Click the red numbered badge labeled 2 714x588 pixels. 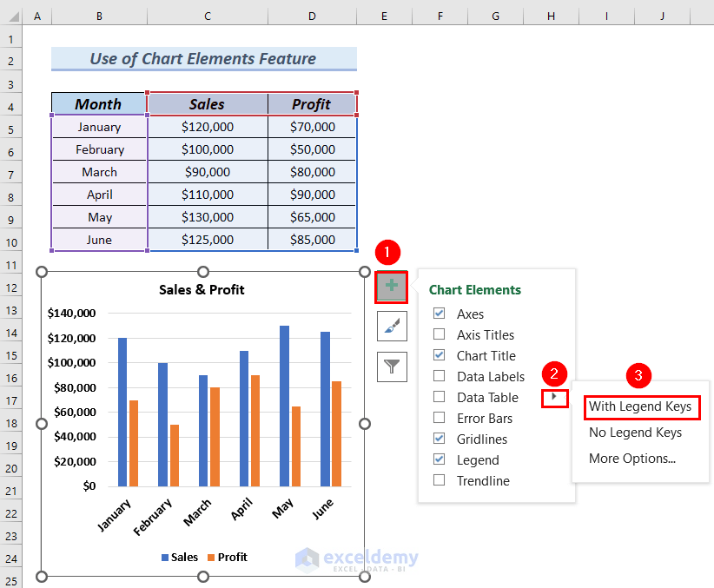pos(553,374)
